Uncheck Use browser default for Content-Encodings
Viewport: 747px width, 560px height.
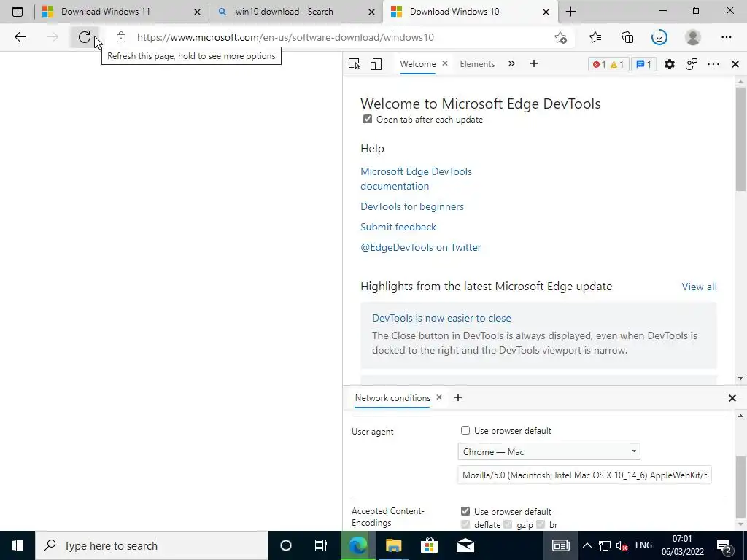click(x=465, y=511)
